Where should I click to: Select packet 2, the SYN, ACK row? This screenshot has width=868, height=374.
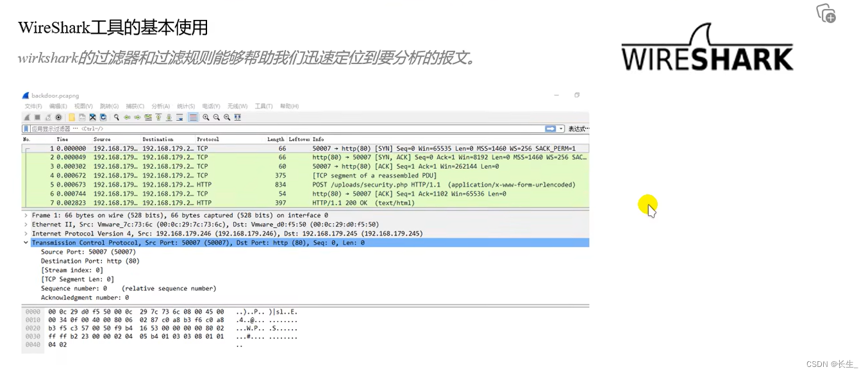(306, 157)
